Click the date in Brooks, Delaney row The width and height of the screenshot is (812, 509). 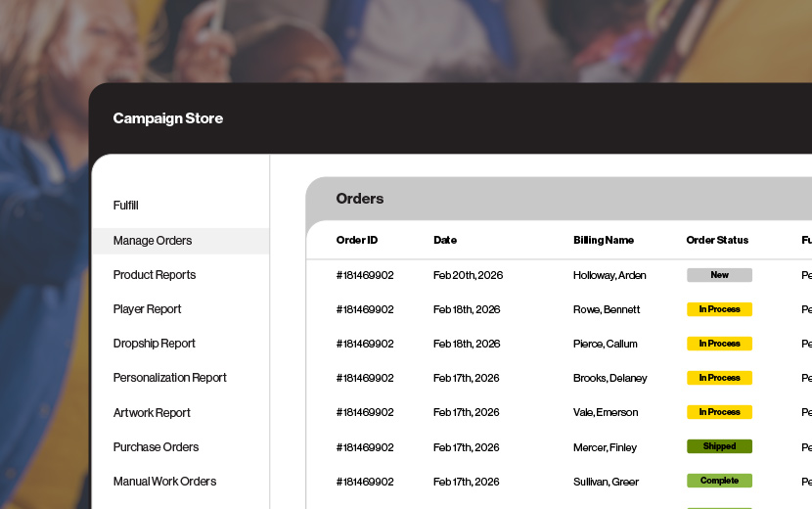pos(466,378)
